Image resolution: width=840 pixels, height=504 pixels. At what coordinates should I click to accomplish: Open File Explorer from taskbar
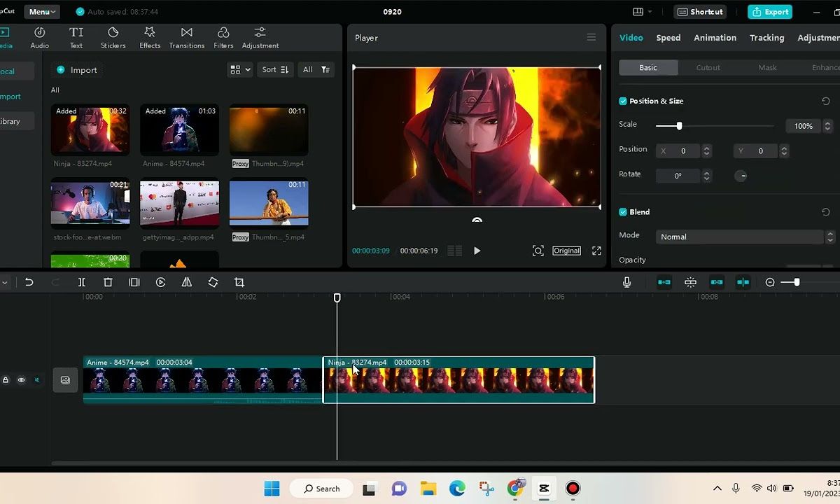pos(428,489)
